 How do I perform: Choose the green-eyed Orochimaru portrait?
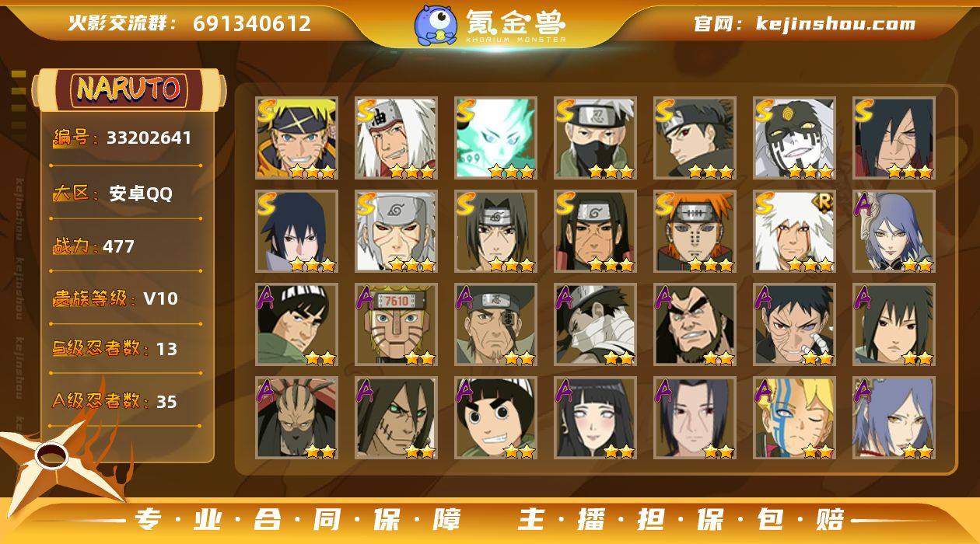pyautogui.click(x=396, y=418)
